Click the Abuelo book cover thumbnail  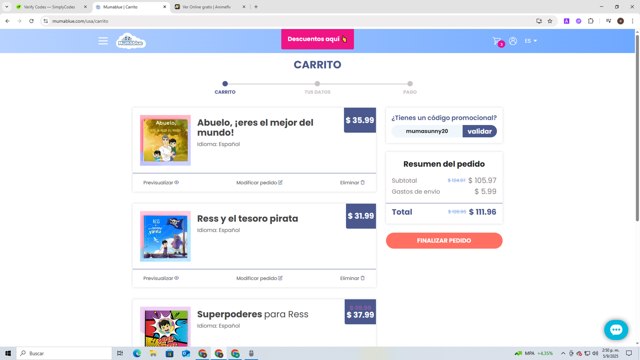165,140
